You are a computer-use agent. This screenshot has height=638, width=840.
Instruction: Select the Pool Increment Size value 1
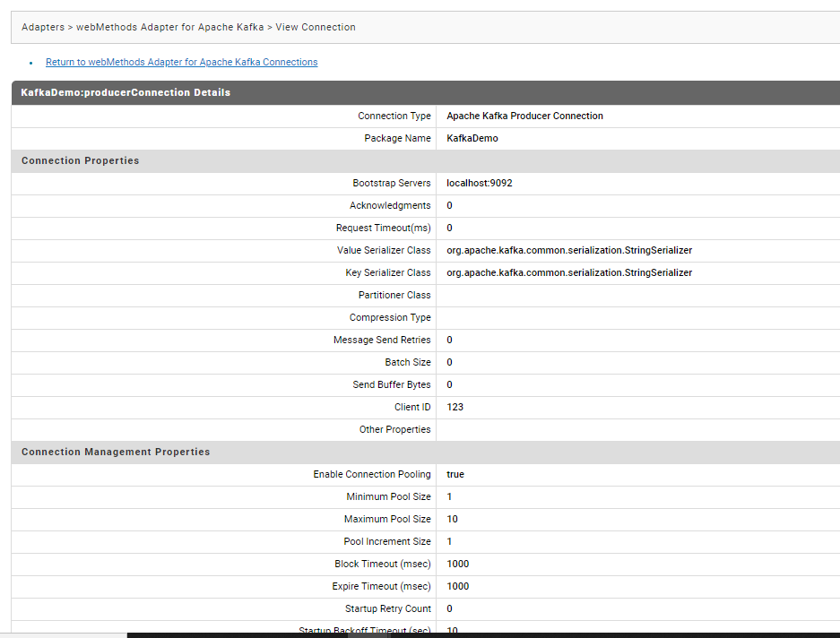click(x=449, y=541)
